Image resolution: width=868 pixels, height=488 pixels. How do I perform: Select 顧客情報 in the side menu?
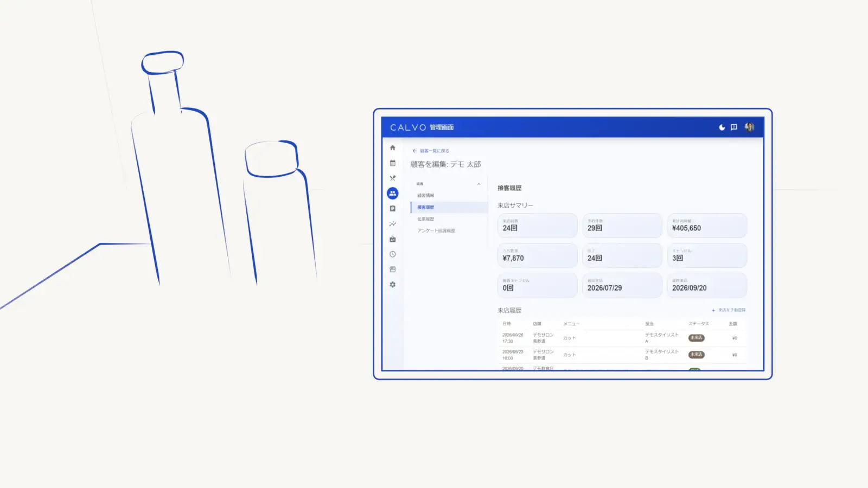[x=426, y=196]
